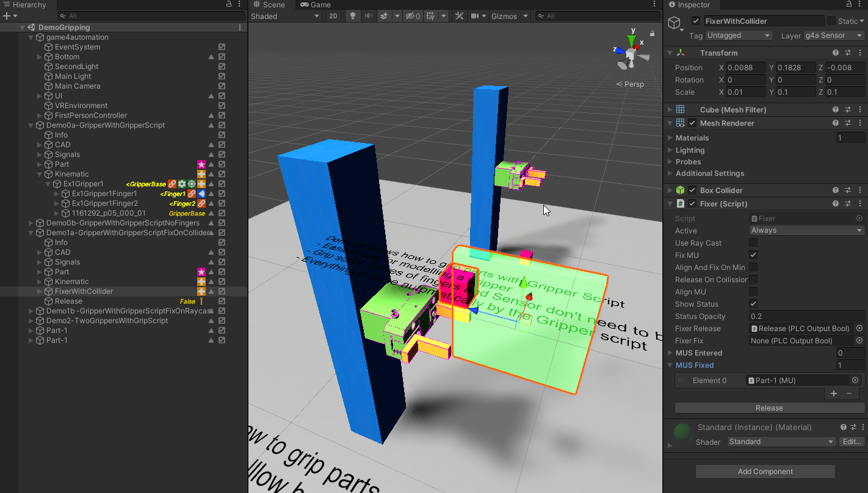Click the 2D view mode button
Screen dimensions: 868x493
[x=333, y=16]
